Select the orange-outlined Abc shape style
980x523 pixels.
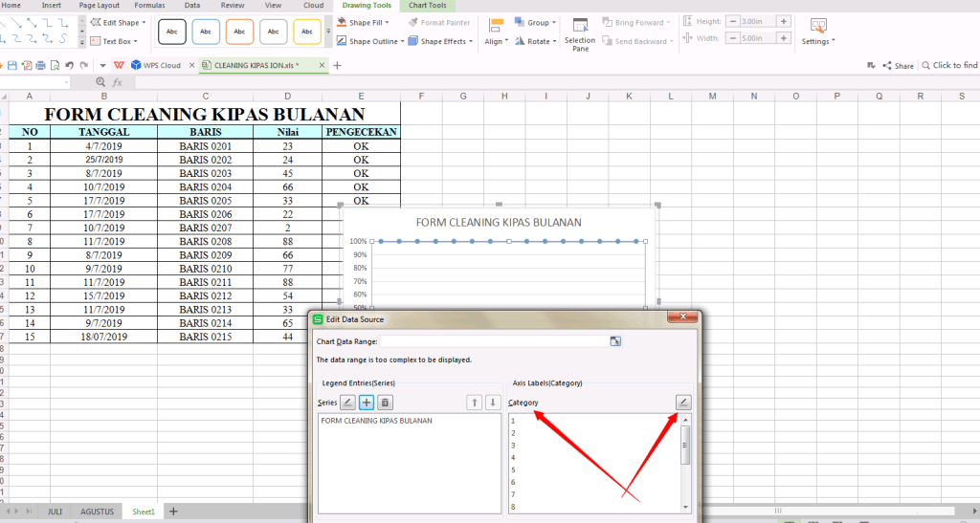pyautogui.click(x=238, y=32)
